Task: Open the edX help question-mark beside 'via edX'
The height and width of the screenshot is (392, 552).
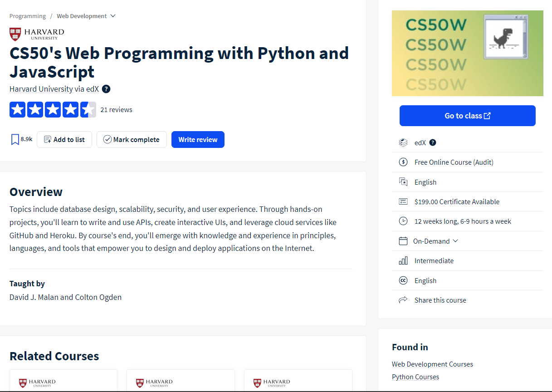Action: (x=106, y=89)
